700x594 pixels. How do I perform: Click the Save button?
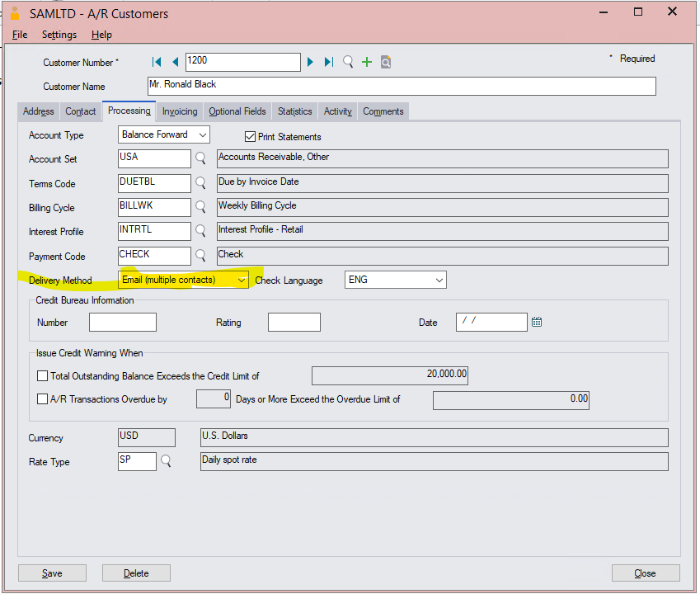(52, 573)
